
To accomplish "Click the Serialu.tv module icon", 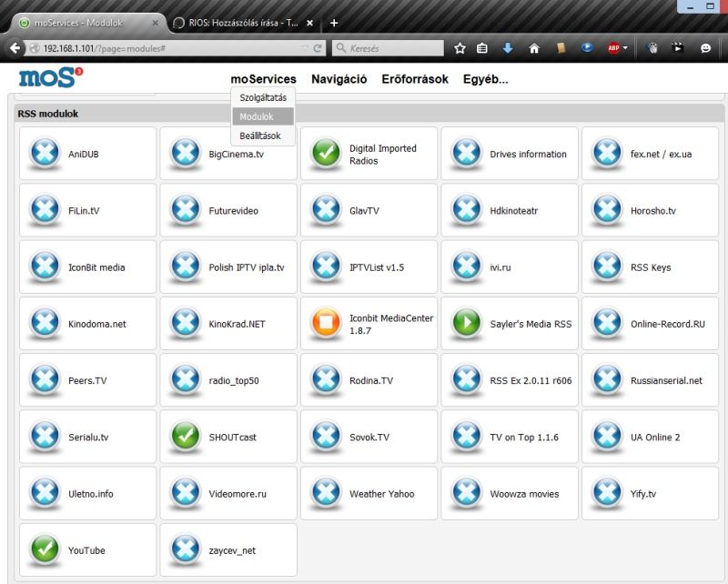I will tap(45, 435).
